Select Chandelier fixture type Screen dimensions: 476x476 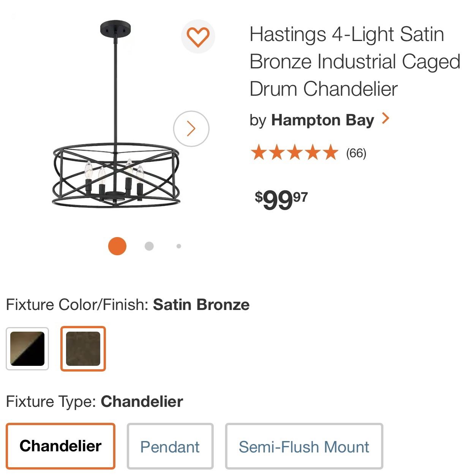tap(60, 446)
